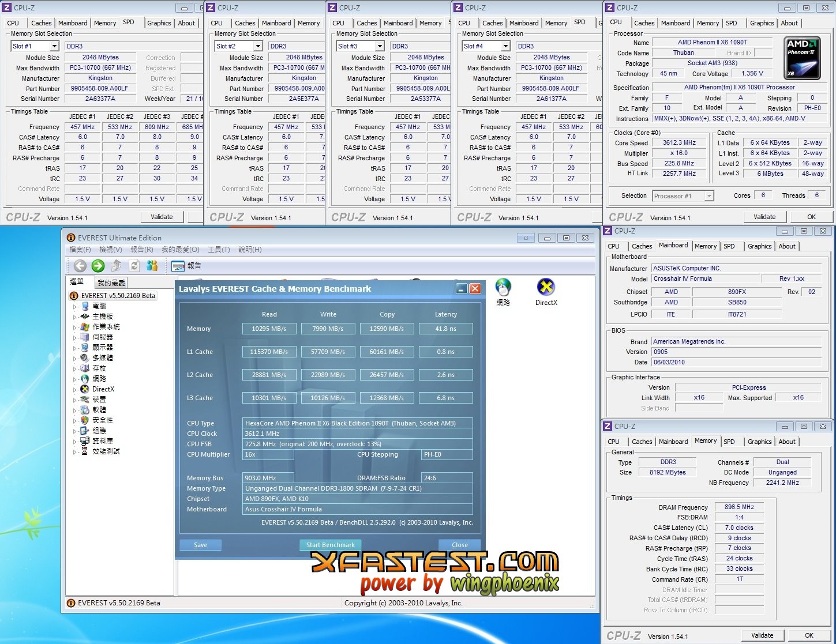Image resolution: width=836 pixels, height=644 pixels.
Task: Expand the 裝置 tree node
Action: (74, 400)
